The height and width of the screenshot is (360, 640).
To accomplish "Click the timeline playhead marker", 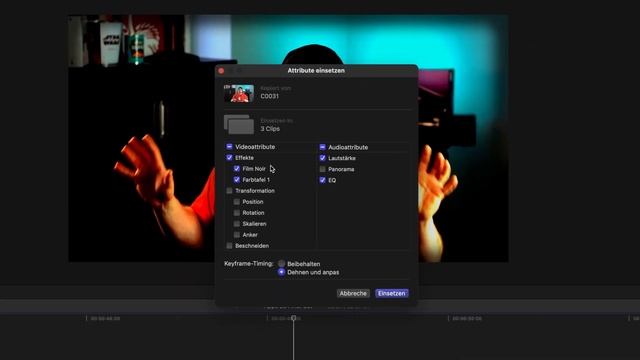I will point(293,318).
